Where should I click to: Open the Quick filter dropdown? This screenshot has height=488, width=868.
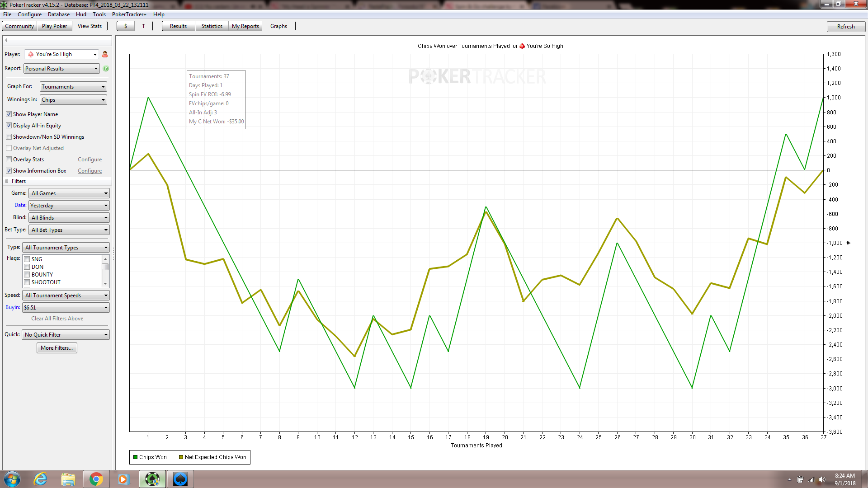tap(66, 335)
